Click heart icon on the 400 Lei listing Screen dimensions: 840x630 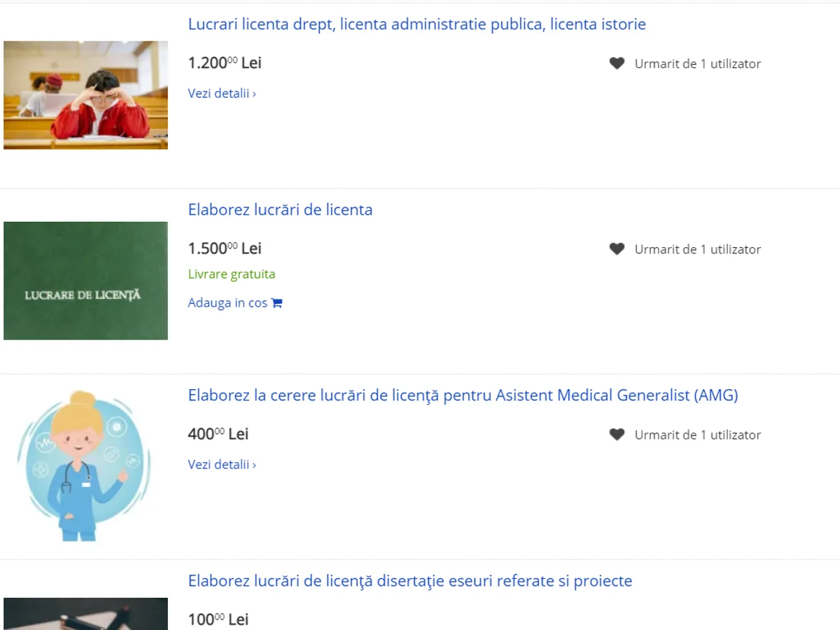click(x=617, y=435)
